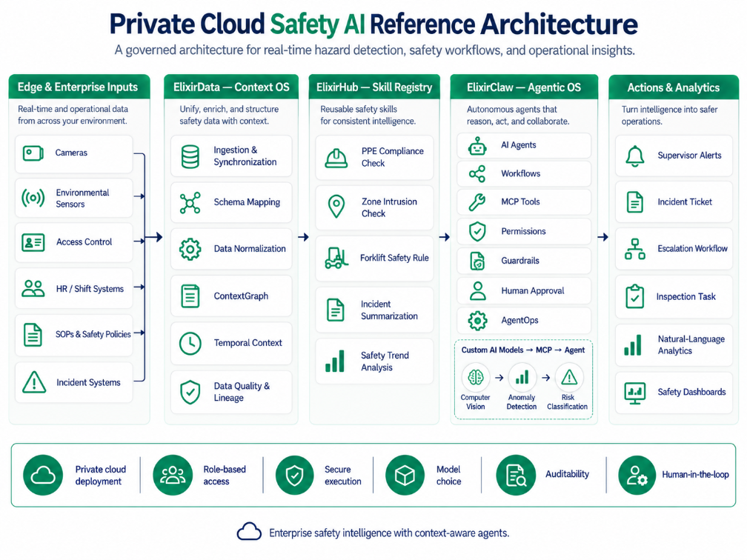This screenshot has height=560, width=747.
Task: Click the Incident Systems label
Action: (88, 382)
